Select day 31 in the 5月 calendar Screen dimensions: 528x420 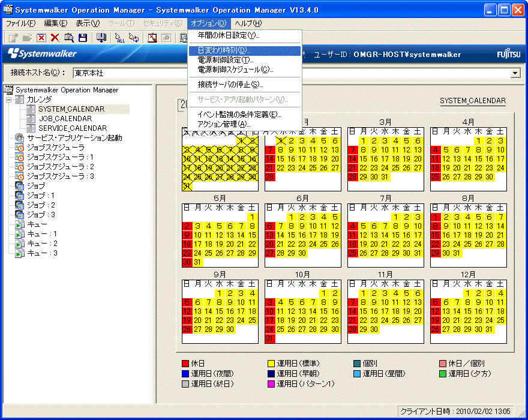(197, 262)
